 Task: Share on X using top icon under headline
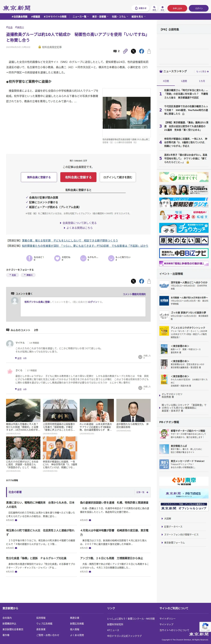[134, 51]
